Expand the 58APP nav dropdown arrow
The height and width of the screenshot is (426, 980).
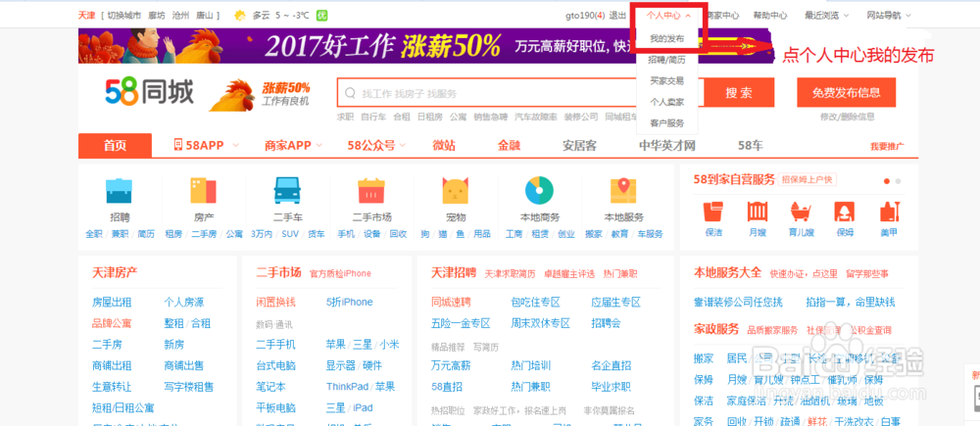coord(235,146)
